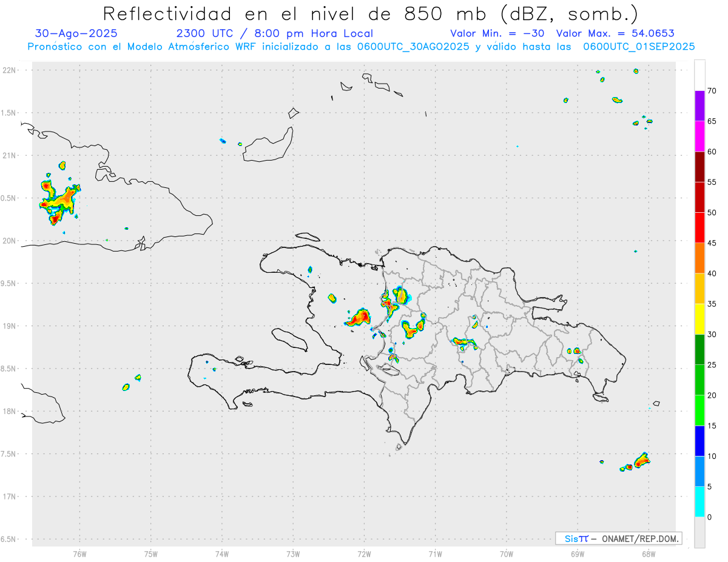Screen dimensions: 728x562
Task: Click the colorbar value label "70"
Action: click(712, 91)
